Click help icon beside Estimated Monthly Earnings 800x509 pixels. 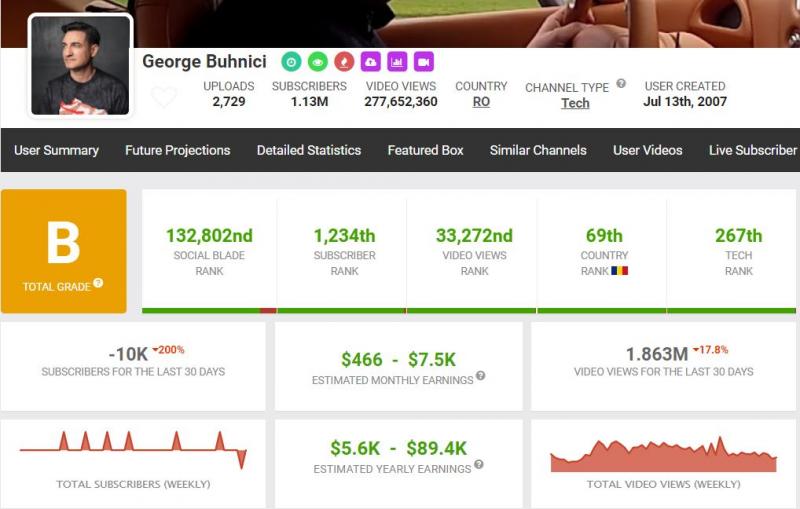481,376
